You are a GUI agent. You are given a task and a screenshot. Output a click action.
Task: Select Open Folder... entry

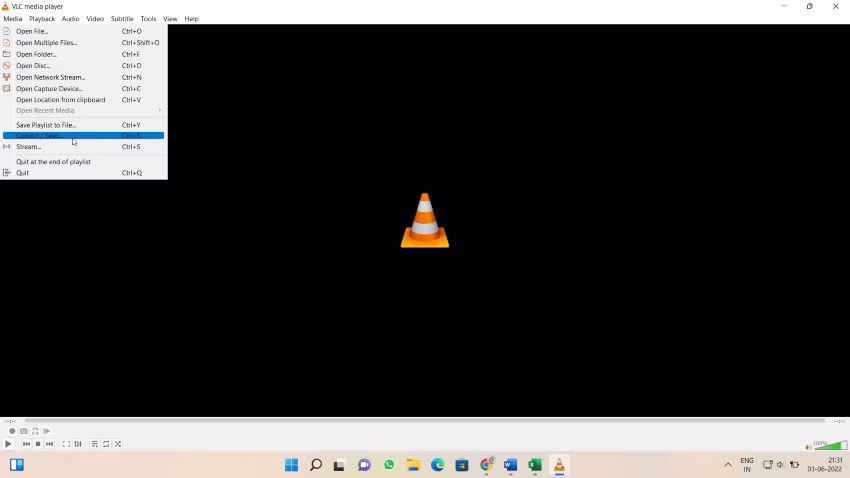point(83,54)
